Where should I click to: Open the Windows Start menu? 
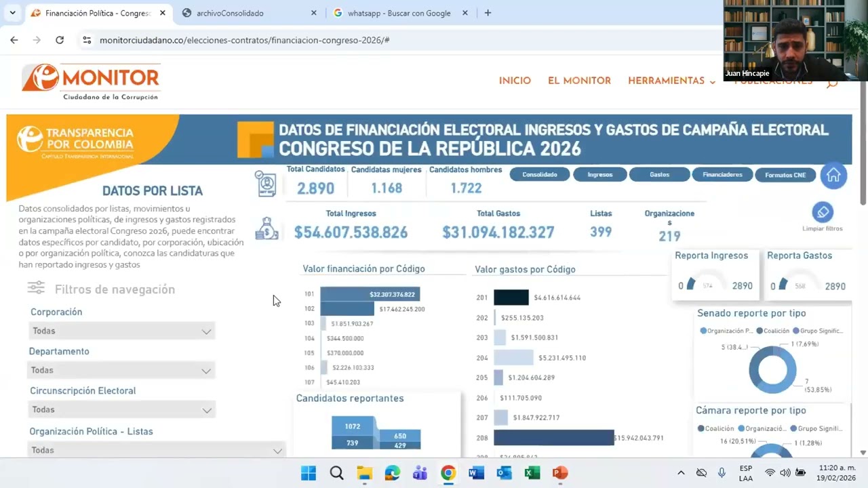click(309, 472)
